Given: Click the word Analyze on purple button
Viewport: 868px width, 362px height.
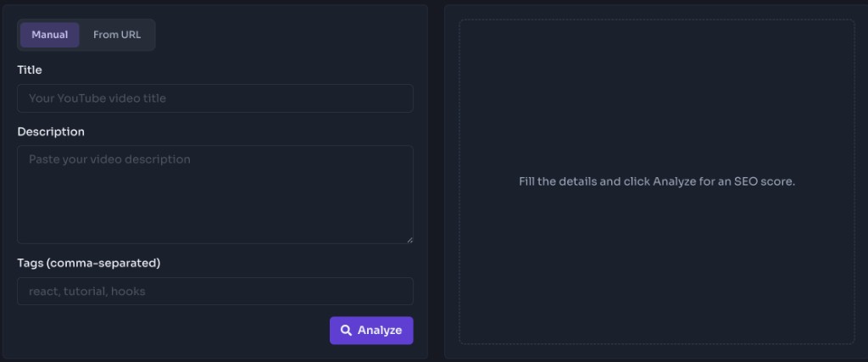Looking at the screenshot, I should click(x=380, y=331).
